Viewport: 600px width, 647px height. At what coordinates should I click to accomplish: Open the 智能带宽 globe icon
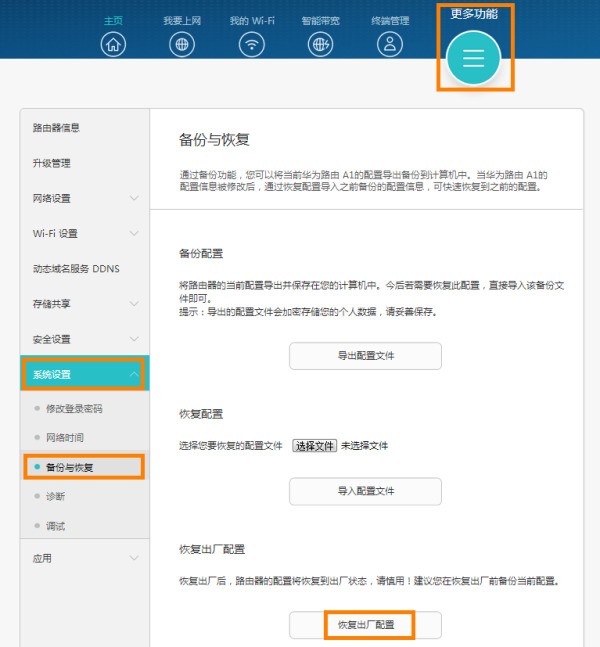tap(319, 44)
